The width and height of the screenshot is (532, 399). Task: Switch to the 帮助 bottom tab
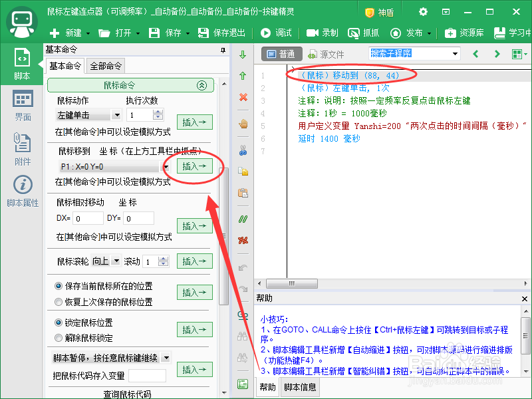(x=267, y=387)
